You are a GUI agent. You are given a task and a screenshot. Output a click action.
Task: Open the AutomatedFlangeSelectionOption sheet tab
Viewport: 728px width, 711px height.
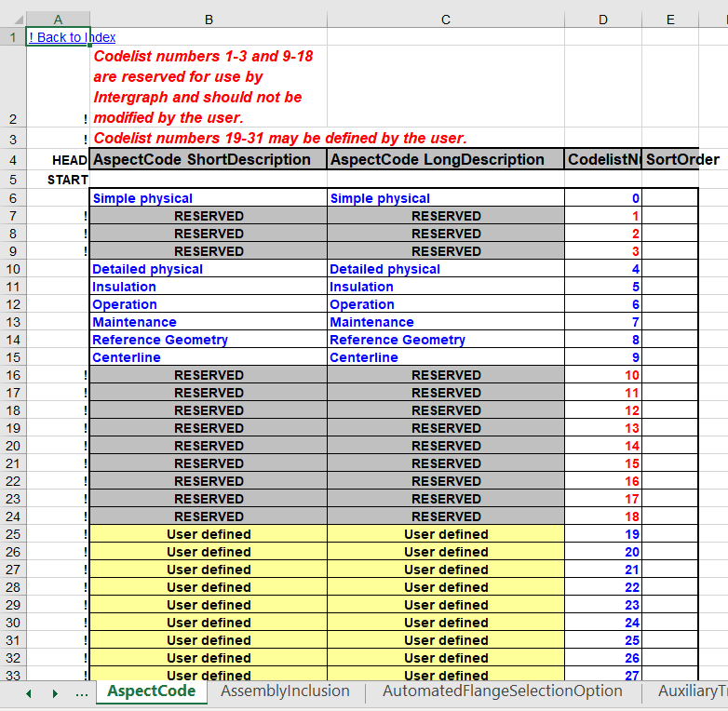pyautogui.click(x=502, y=691)
